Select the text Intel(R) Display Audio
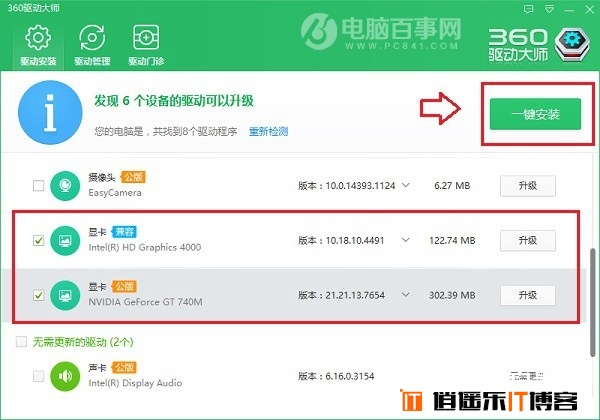This screenshot has height=420, width=600. pyautogui.click(x=135, y=383)
